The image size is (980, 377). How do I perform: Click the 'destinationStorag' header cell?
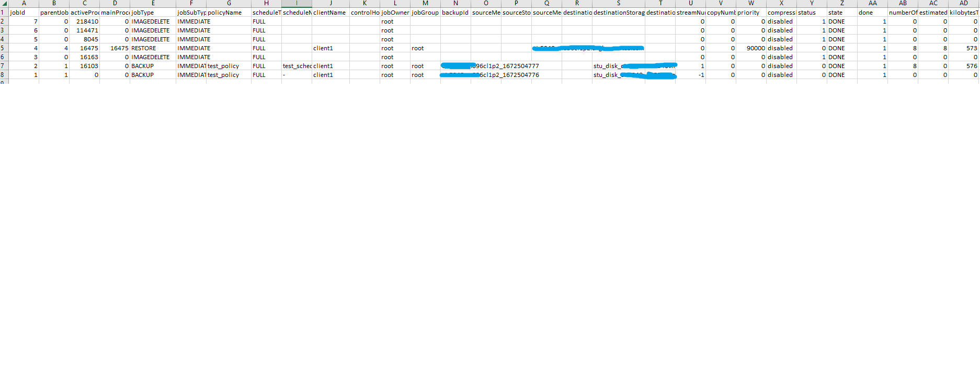click(619, 13)
